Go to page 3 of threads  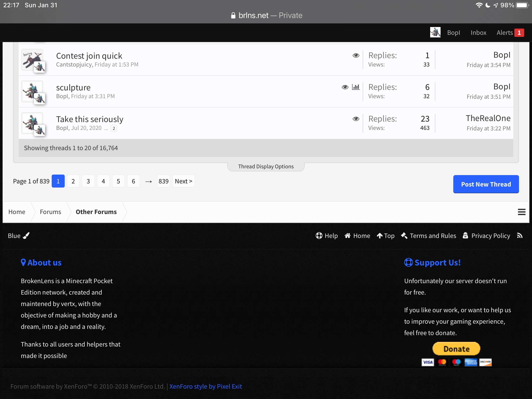88,181
